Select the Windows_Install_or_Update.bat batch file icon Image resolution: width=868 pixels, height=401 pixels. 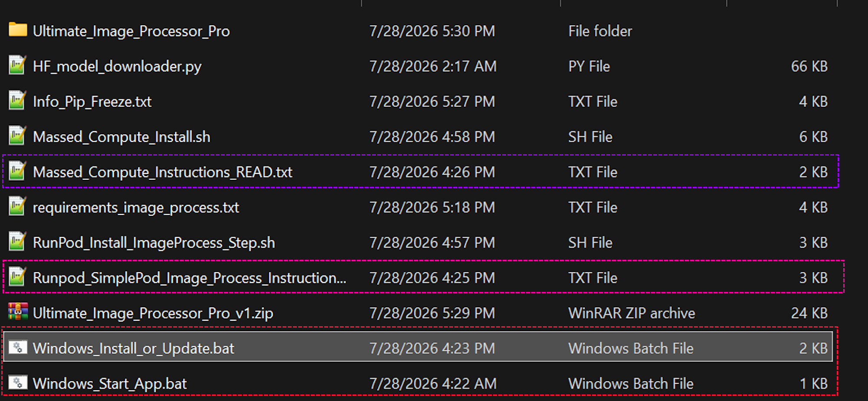(18, 347)
